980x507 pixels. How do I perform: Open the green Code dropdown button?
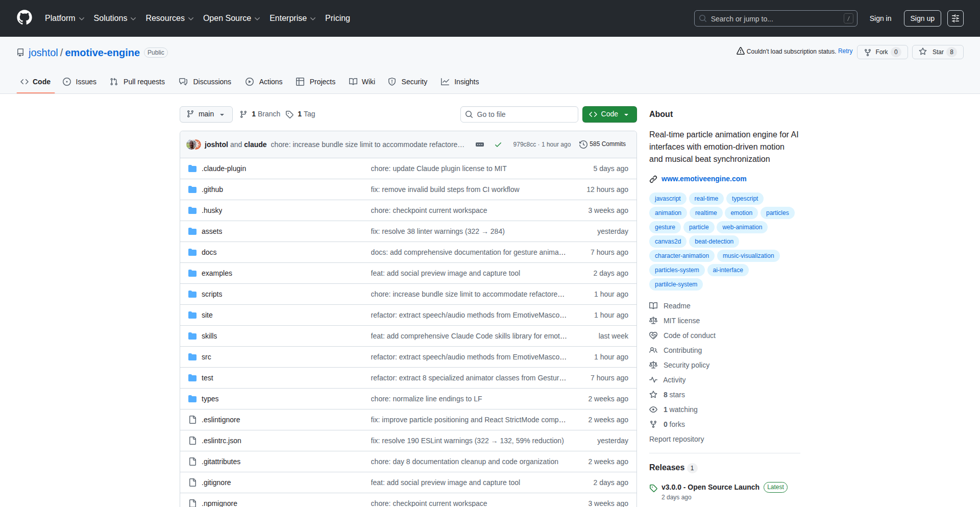pyautogui.click(x=609, y=114)
